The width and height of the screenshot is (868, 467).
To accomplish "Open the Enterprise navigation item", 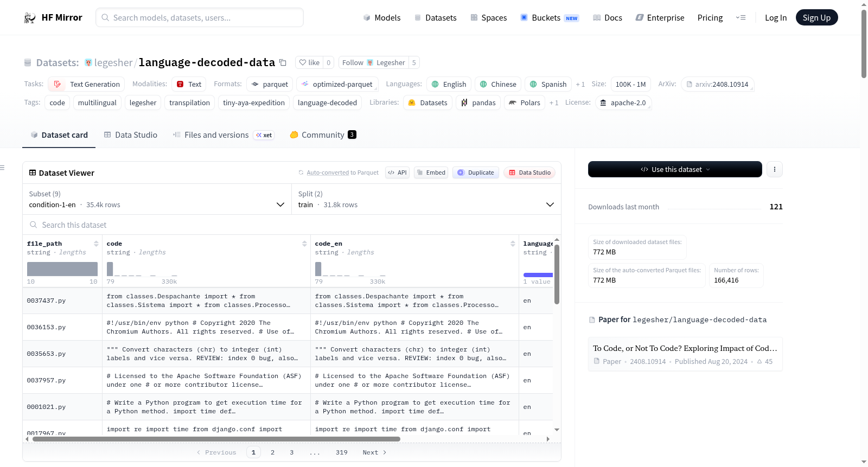I will point(660,18).
